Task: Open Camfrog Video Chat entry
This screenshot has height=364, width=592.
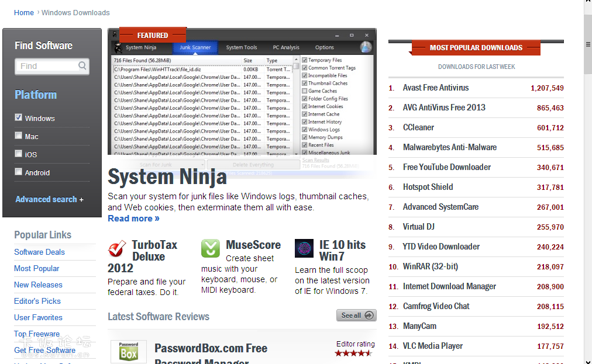Action: pos(436,306)
